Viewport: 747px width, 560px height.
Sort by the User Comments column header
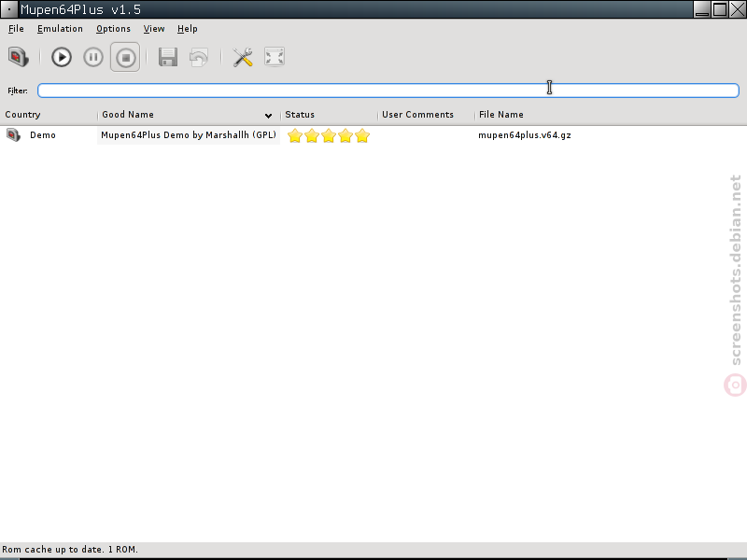(426, 115)
